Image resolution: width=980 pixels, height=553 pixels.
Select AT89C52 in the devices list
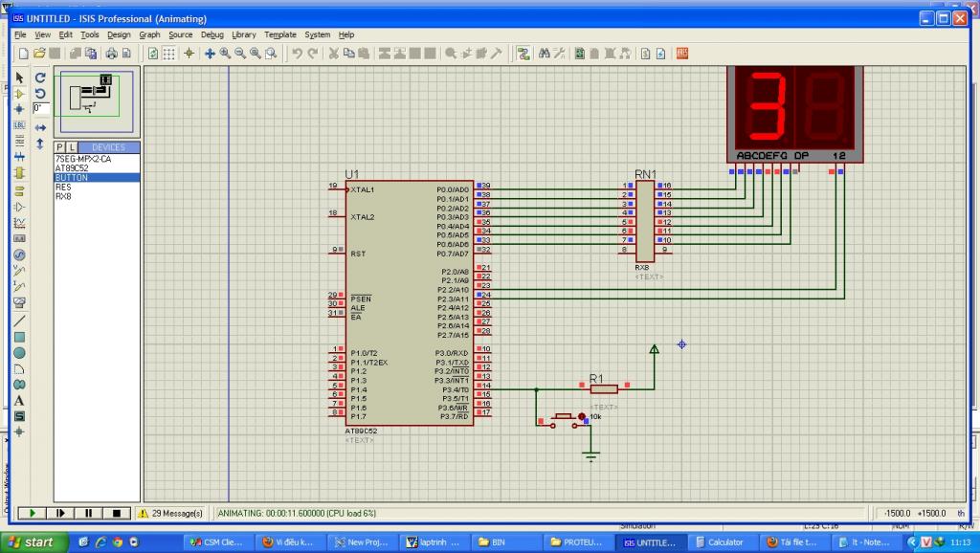pyautogui.click(x=73, y=167)
